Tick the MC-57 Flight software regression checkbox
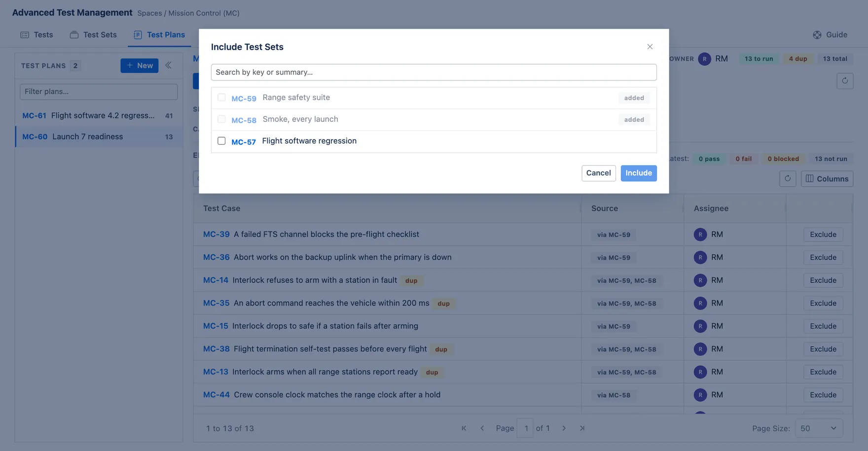The width and height of the screenshot is (868, 451). [221, 141]
